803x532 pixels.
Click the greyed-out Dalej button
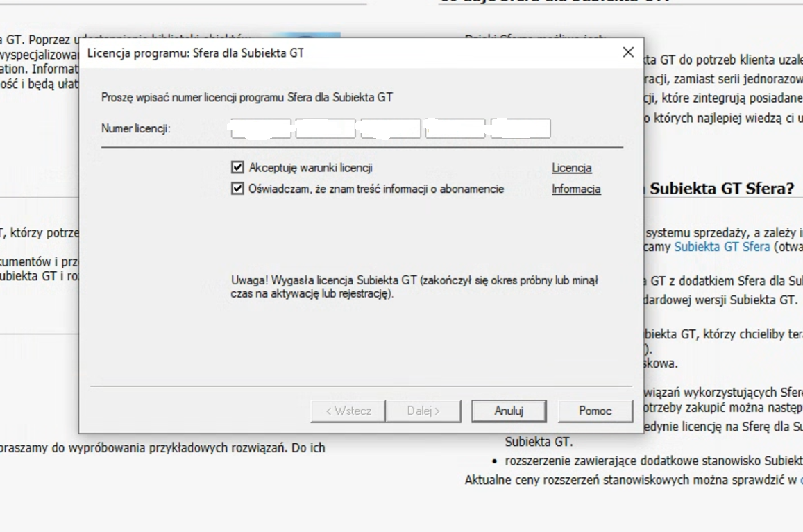pos(423,411)
